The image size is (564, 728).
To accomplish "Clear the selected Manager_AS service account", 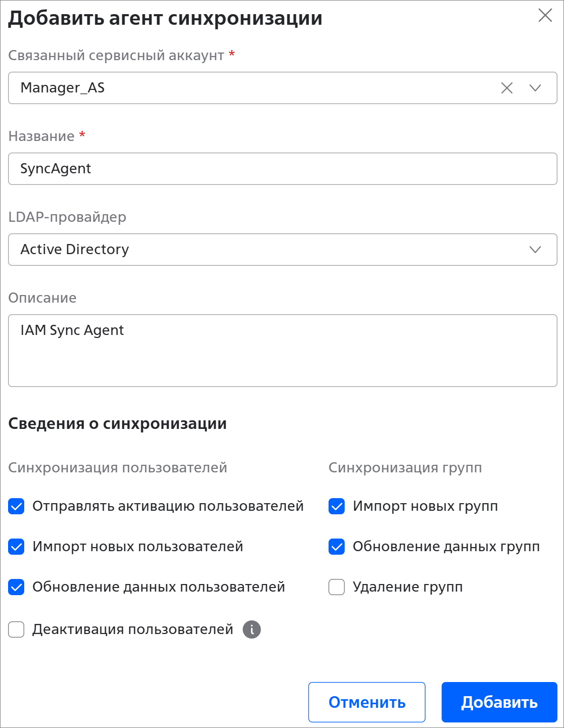I will click(x=506, y=88).
